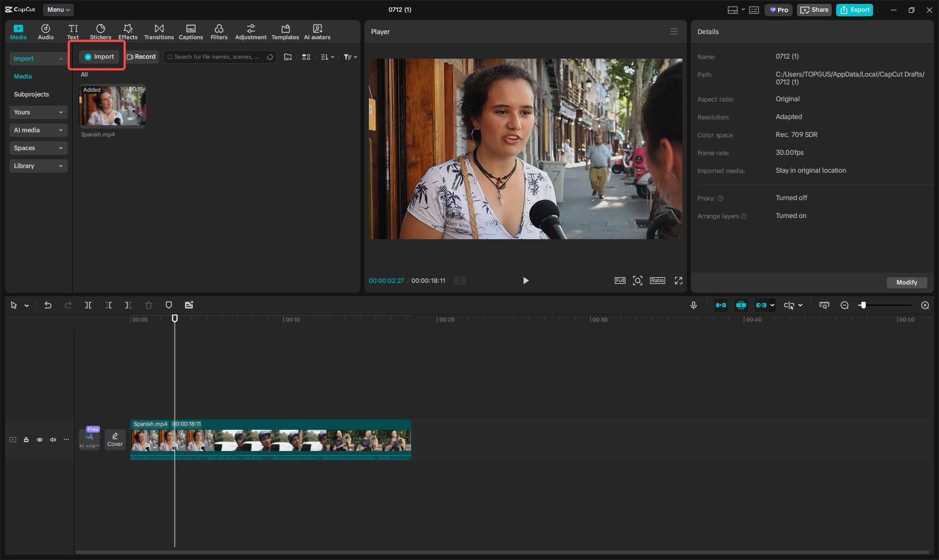Image resolution: width=939 pixels, height=560 pixels.
Task: Click the Modify button in Details panel
Action: [x=907, y=283]
